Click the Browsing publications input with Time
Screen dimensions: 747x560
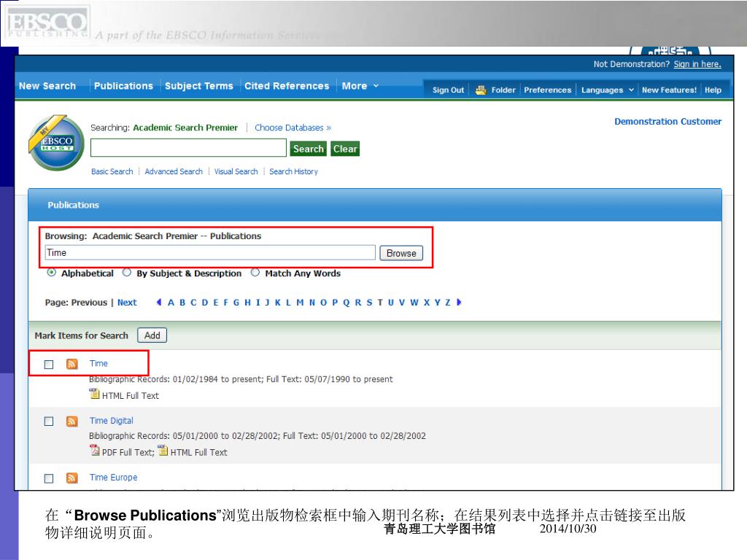pyautogui.click(x=210, y=252)
